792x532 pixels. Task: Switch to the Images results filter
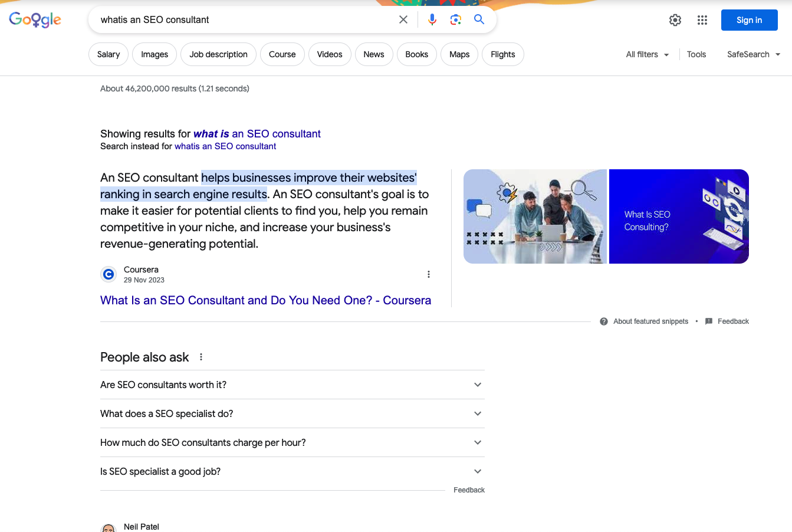(154, 54)
